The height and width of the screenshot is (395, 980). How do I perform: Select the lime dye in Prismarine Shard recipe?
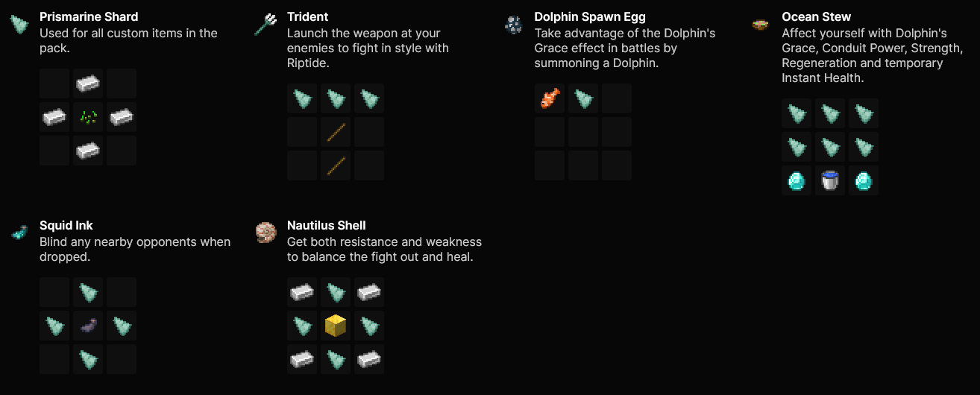(x=88, y=117)
